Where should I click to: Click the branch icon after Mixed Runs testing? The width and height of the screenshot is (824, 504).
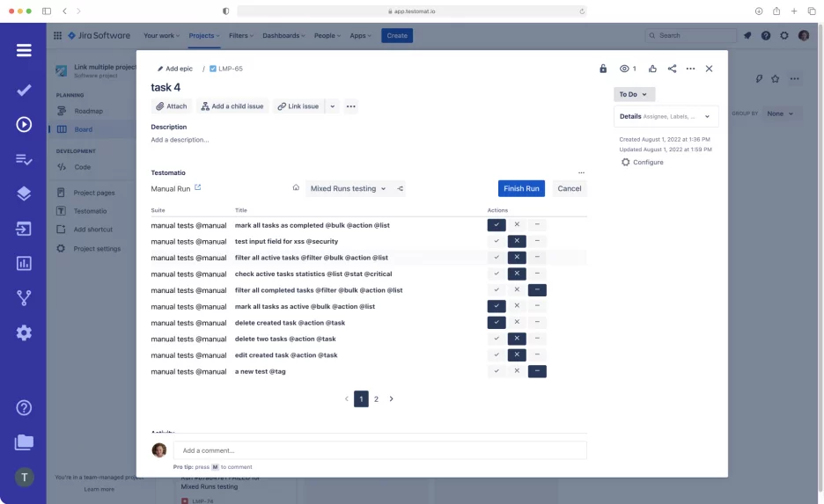coord(400,188)
